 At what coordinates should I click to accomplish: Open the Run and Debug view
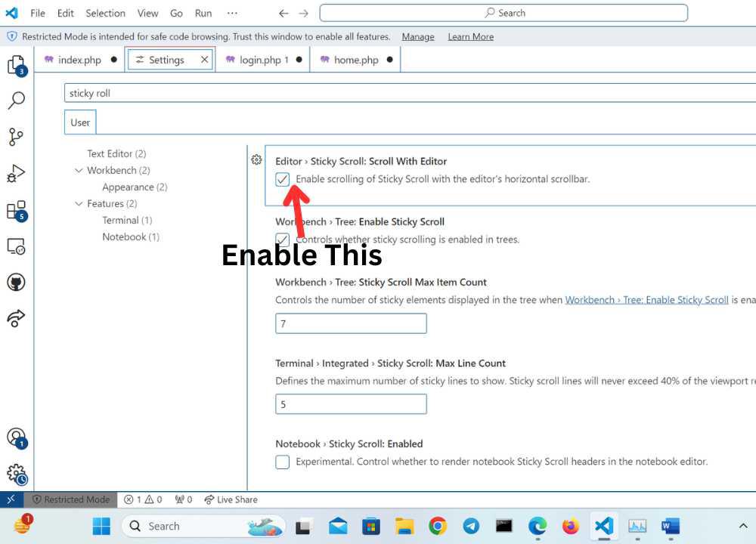pyautogui.click(x=17, y=172)
